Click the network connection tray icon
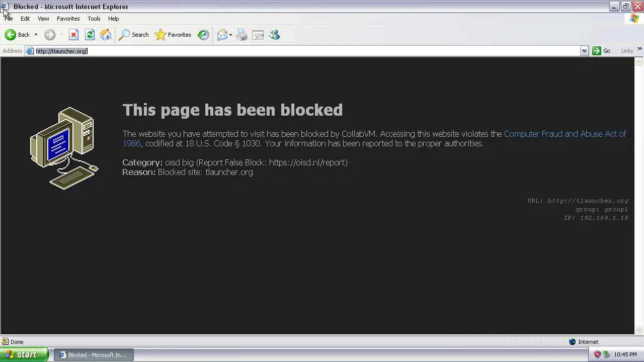 pyautogui.click(x=607, y=354)
